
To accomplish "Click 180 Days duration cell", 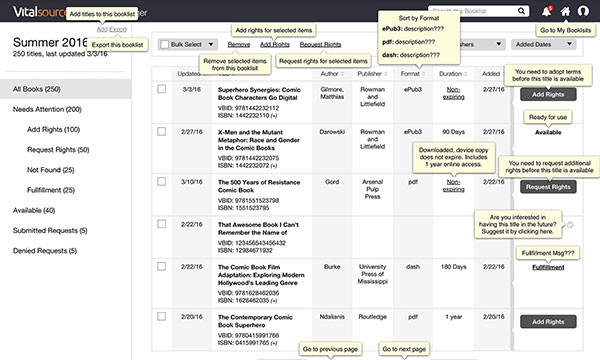I will [x=453, y=267].
